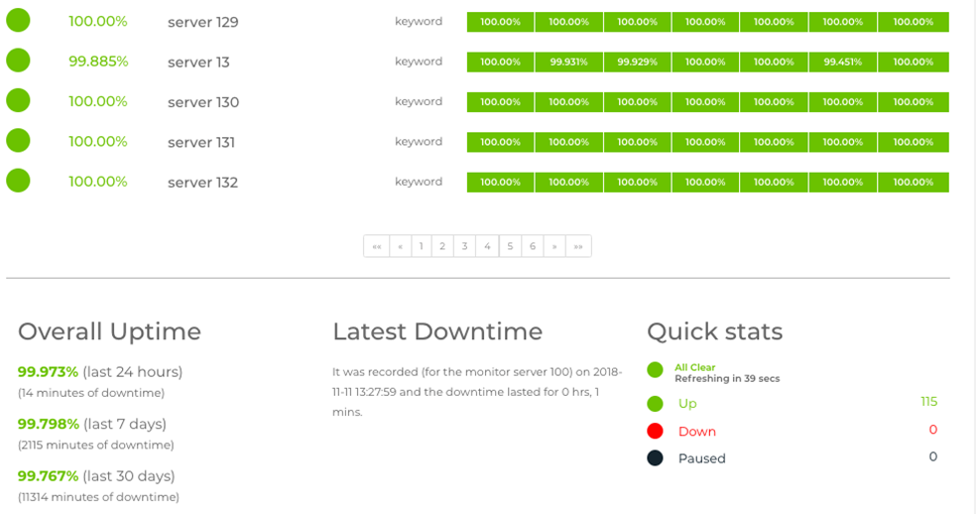Open page 2 of monitor list
Screen dimensions: 980x518
coord(443,246)
